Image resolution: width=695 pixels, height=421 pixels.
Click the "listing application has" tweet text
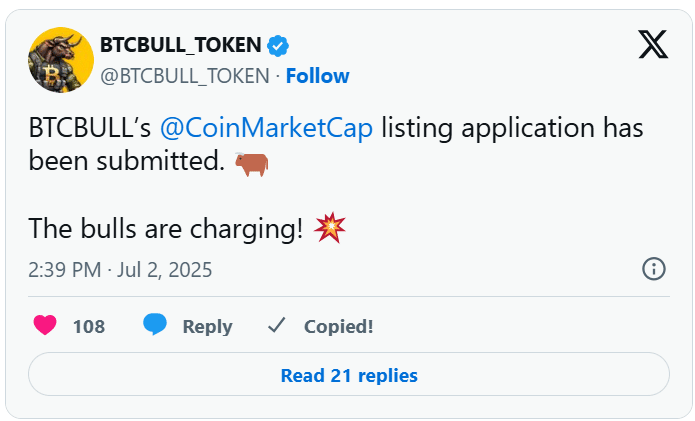[x=512, y=129]
